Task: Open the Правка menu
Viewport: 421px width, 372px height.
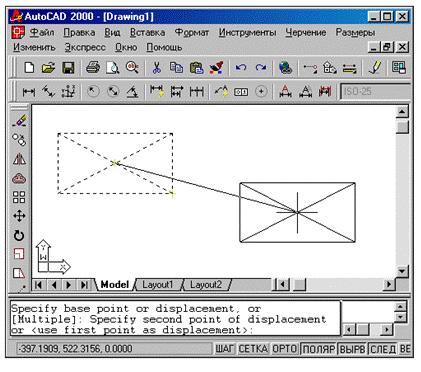Action: (79, 32)
